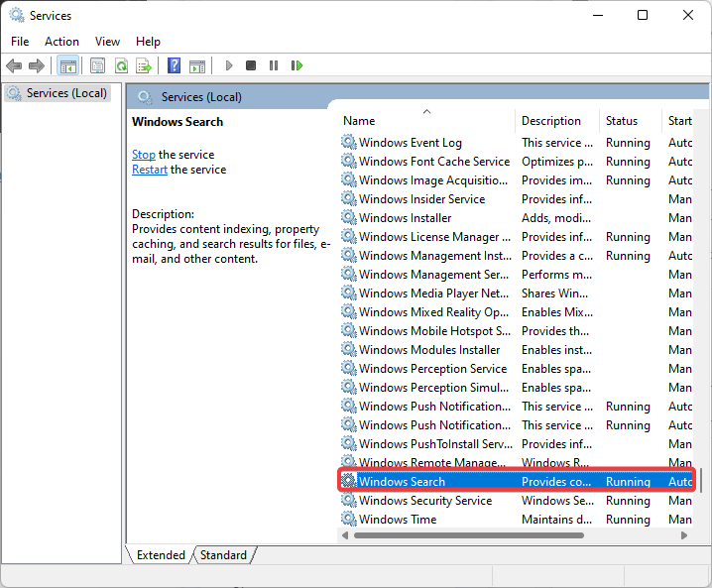Click gear icon of Windows Mobile Hotspot row

pyautogui.click(x=349, y=330)
